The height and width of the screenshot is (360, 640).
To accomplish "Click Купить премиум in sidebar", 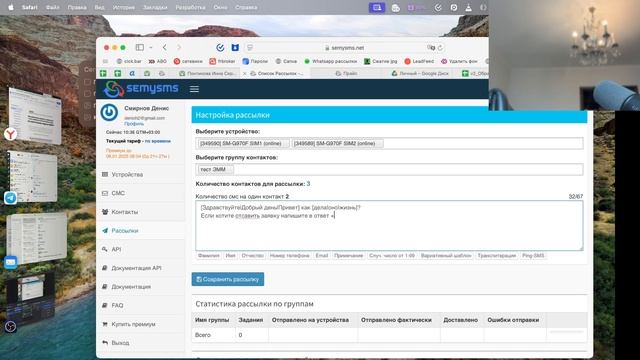I will (x=133, y=324).
